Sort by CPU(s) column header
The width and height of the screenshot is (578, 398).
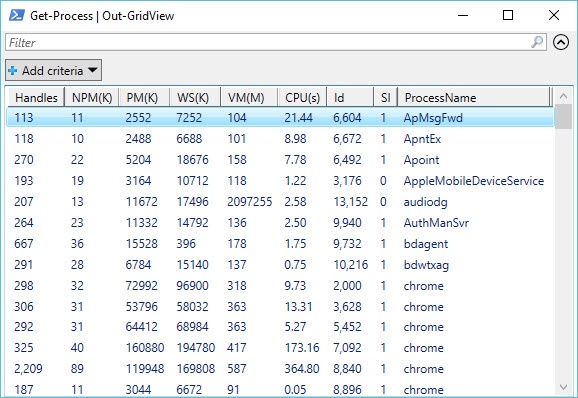(302, 98)
